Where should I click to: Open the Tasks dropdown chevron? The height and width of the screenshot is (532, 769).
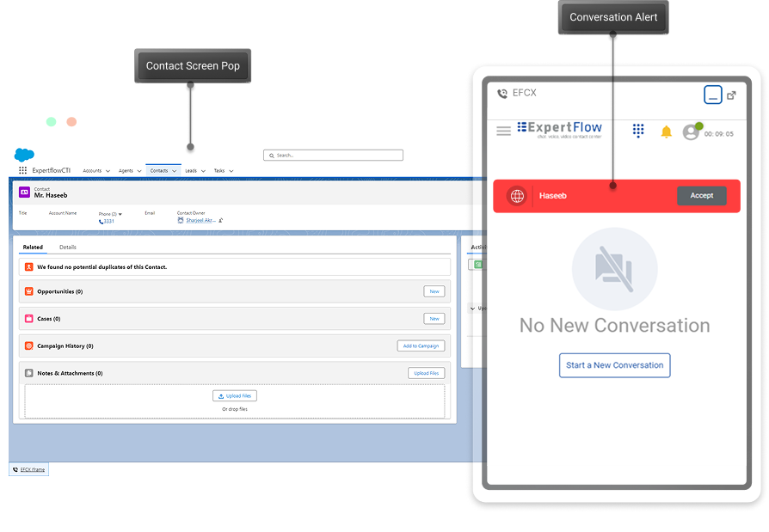[231, 171]
